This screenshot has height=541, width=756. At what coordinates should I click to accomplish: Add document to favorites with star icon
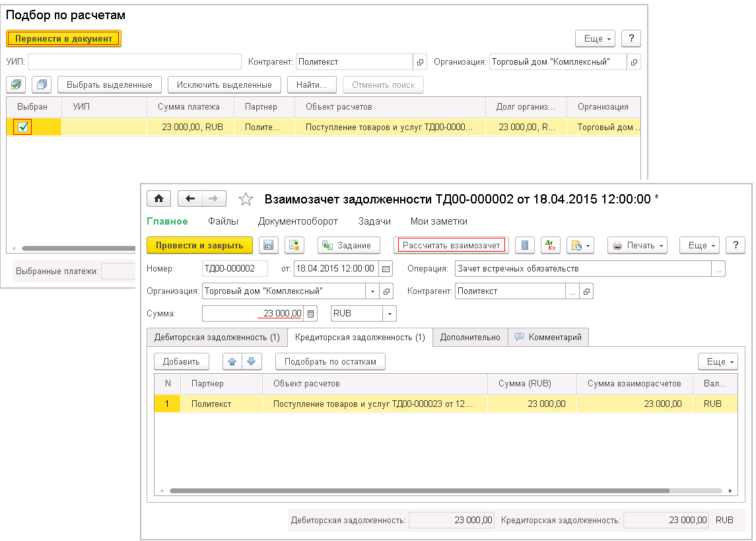pos(246,199)
